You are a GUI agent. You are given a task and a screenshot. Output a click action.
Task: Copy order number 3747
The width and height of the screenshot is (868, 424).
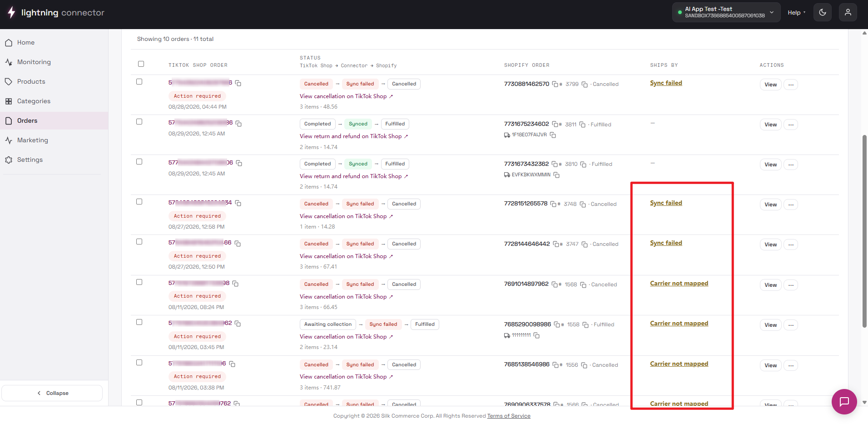[x=585, y=244]
